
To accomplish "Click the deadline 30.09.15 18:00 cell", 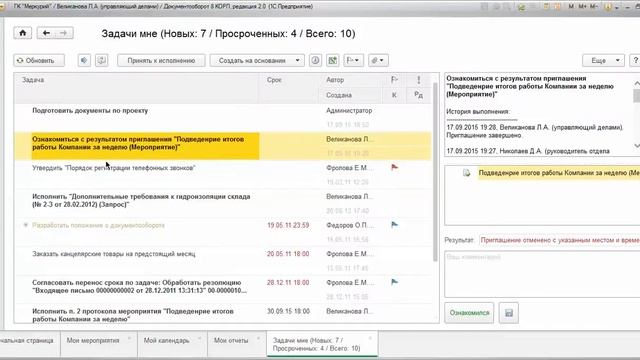I will (288, 311).
